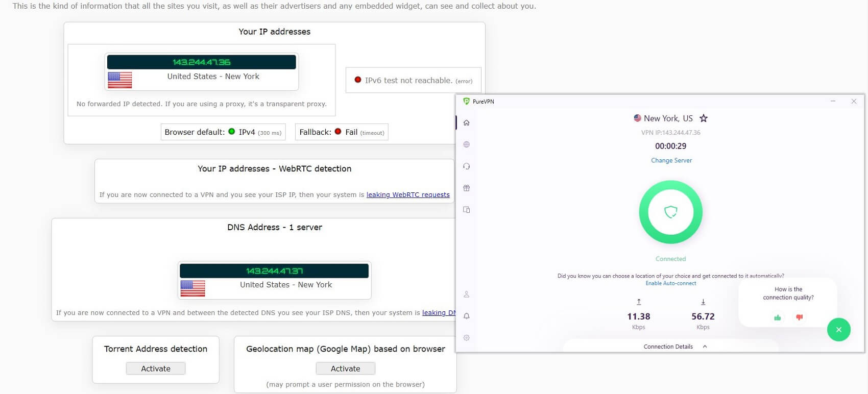The width and height of the screenshot is (868, 394).
Task: Click the thumbs up connection quality icon
Action: point(777,317)
